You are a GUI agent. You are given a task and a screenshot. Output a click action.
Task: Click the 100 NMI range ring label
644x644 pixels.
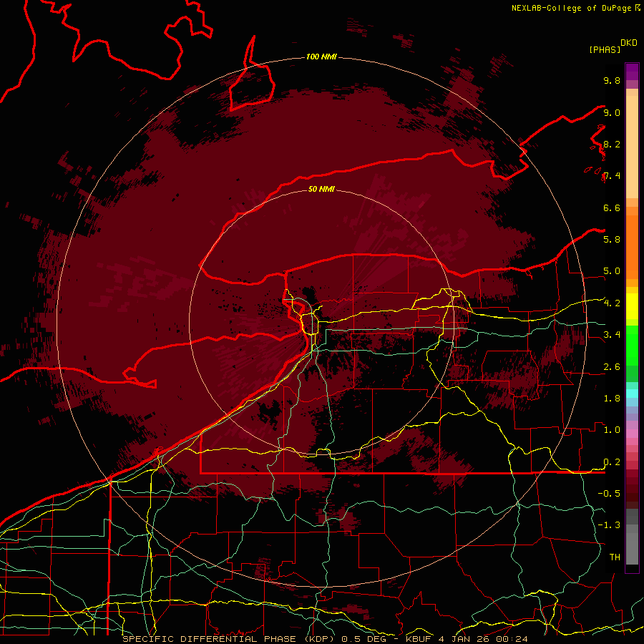click(321, 57)
